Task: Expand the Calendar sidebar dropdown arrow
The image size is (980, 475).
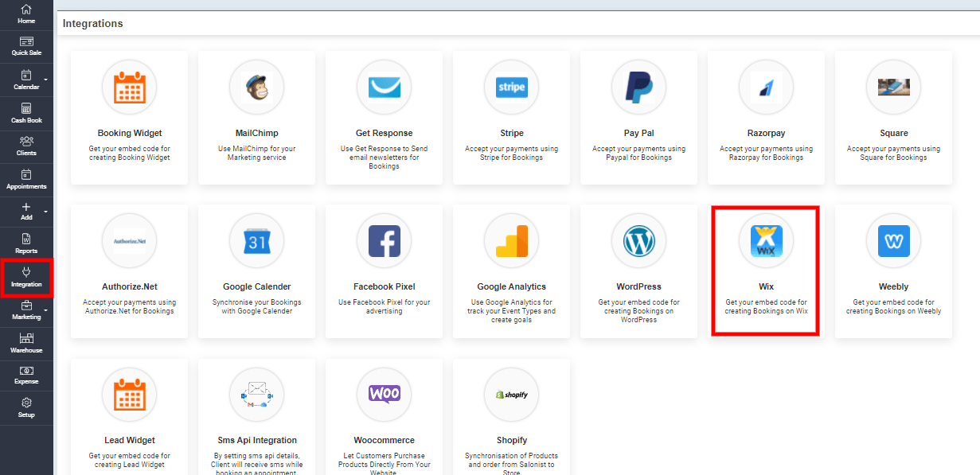Action: coord(45,80)
